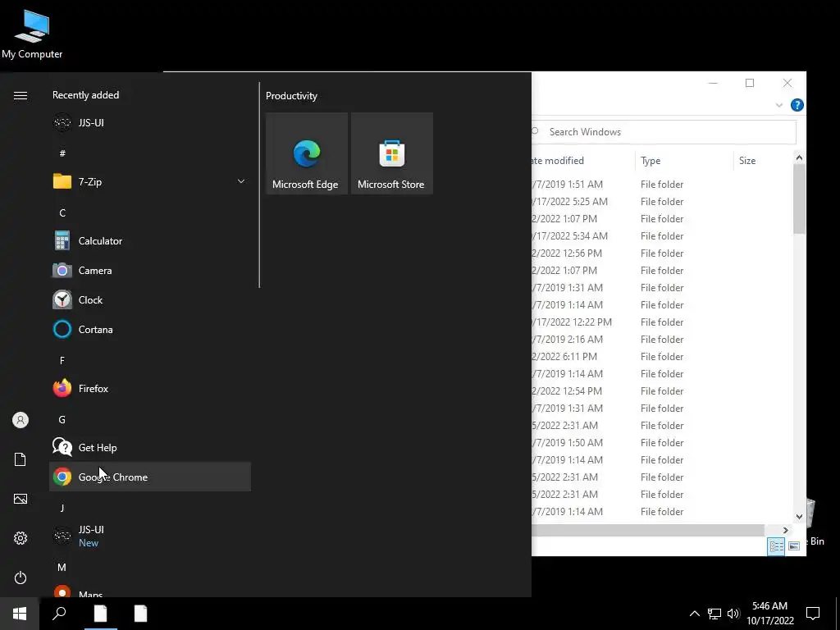Jump to the F letter header

pos(62,361)
